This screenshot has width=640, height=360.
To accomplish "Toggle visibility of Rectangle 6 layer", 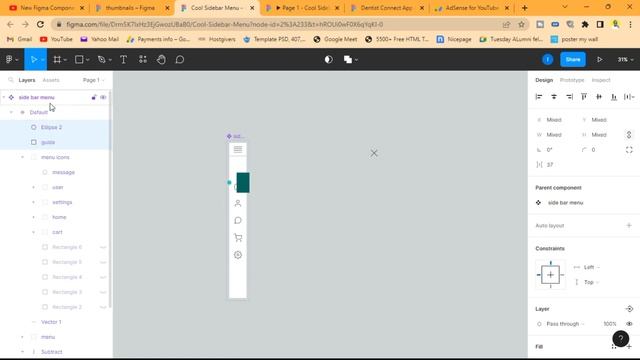I will point(103,247).
